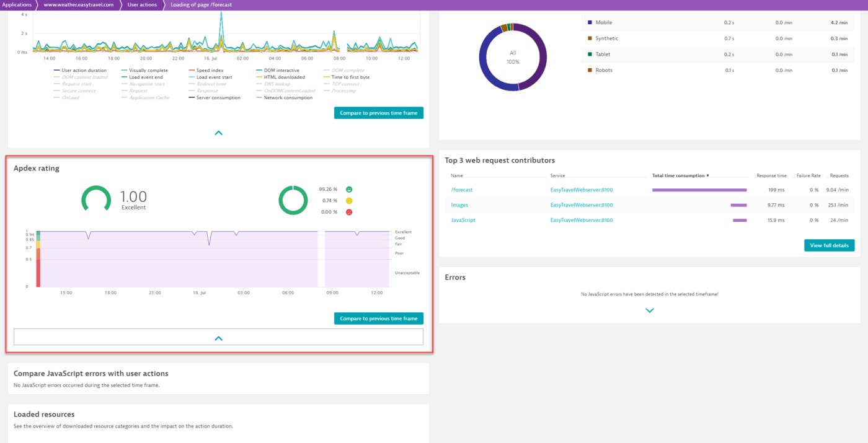Expand the Errors section details

649,310
